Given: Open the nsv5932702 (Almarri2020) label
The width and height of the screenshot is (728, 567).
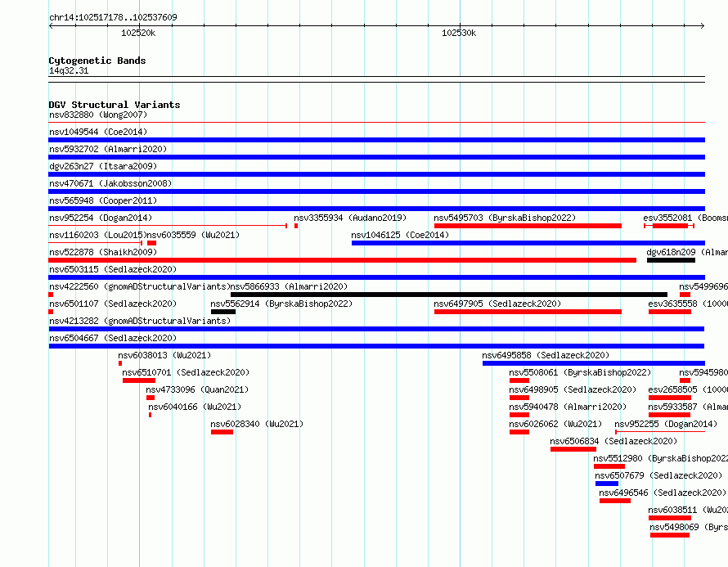Looking at the screenshot, I should [108, 149].
